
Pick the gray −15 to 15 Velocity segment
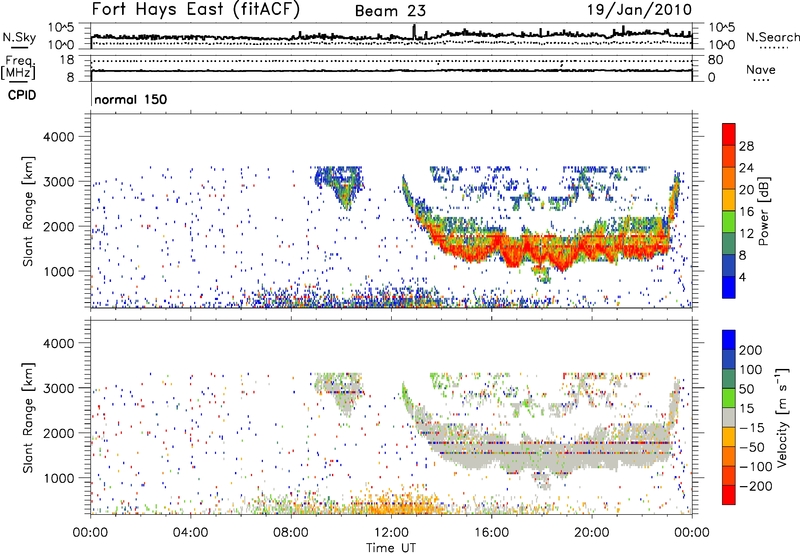pyautogui.click(x=729, y=417)
